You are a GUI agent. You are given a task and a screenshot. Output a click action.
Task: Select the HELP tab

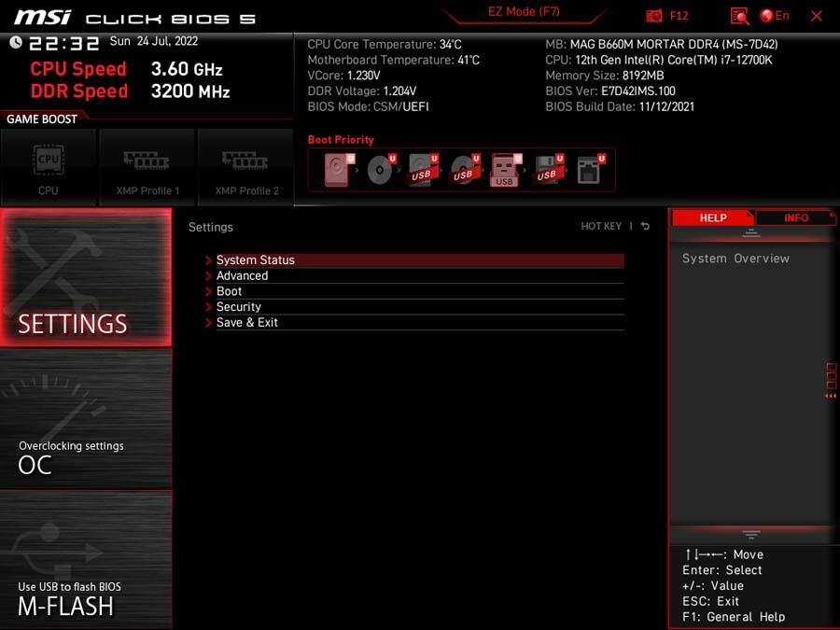coord(713,217)
